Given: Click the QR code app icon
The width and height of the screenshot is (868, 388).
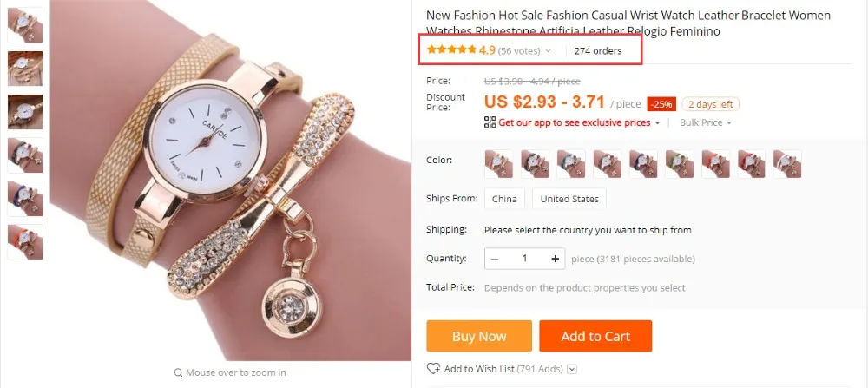Looking at the screenshot, I should pos(490,122).
